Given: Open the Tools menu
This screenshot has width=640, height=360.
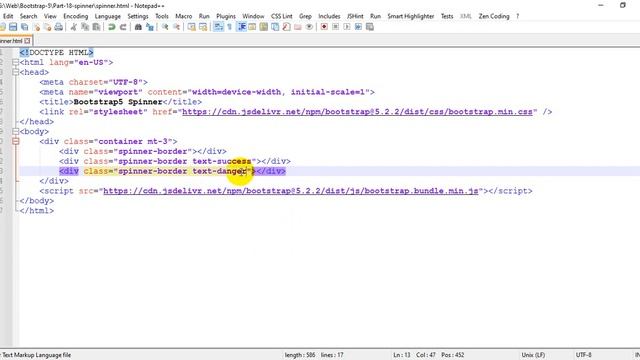Looking at the screenshot, I should click(162, 16).
